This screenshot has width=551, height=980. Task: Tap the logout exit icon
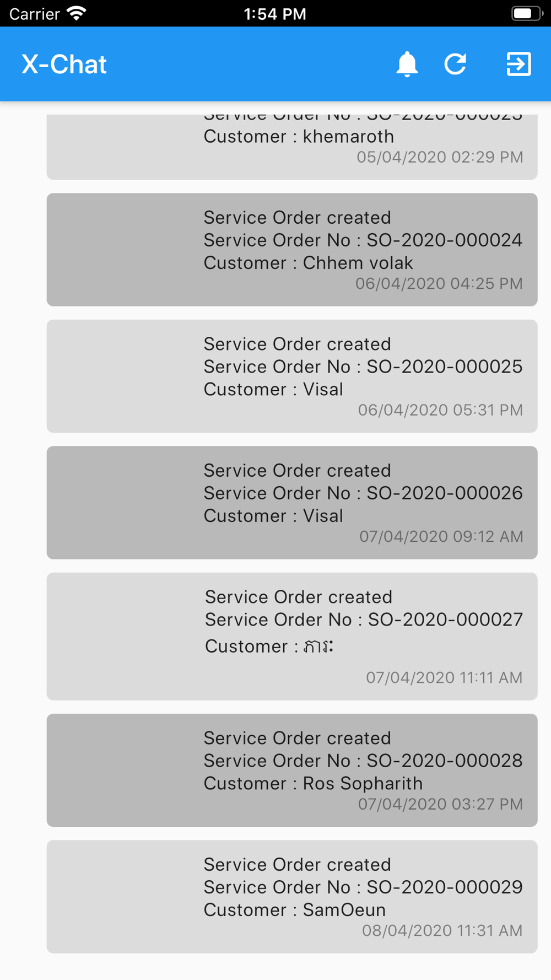pyautogui.click(x=518, y=64)
